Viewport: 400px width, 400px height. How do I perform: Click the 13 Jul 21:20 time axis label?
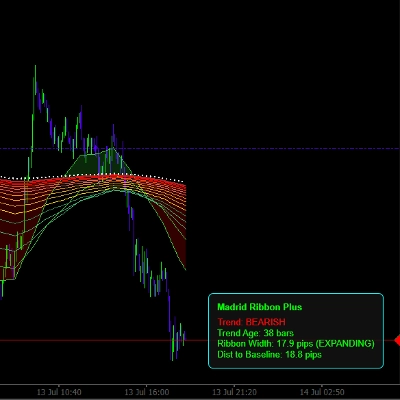click(234, 392)
